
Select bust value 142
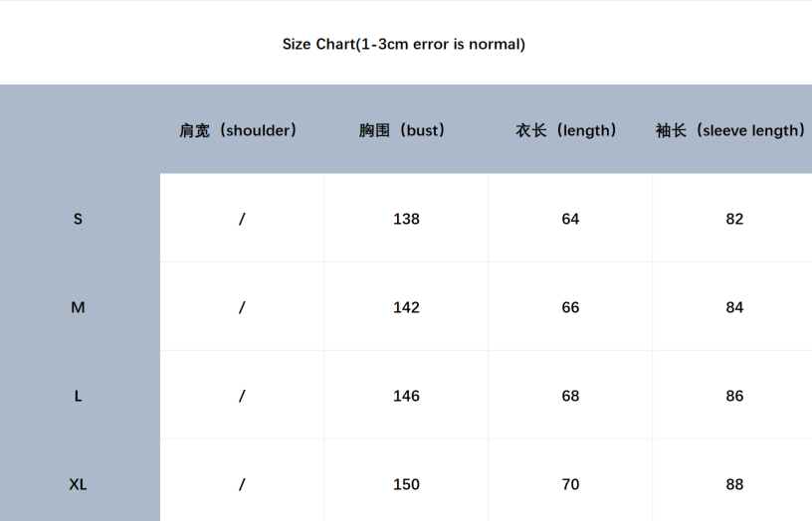[406, 307]
